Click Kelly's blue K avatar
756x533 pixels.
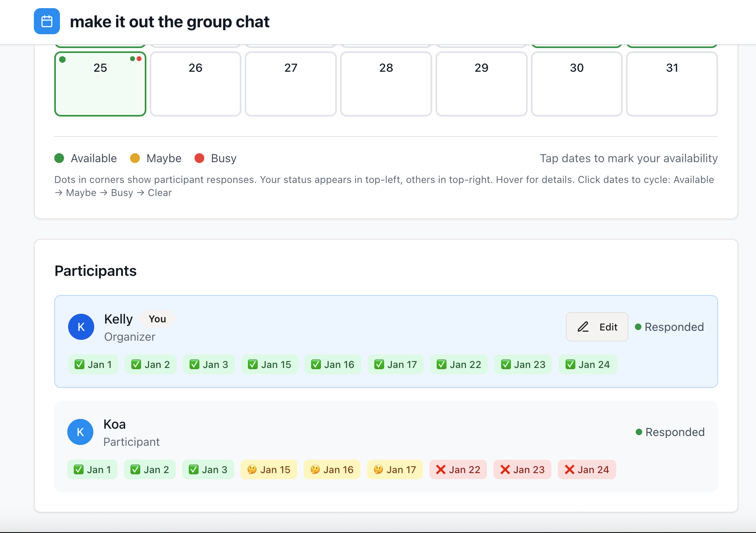(x=81, y=327)
